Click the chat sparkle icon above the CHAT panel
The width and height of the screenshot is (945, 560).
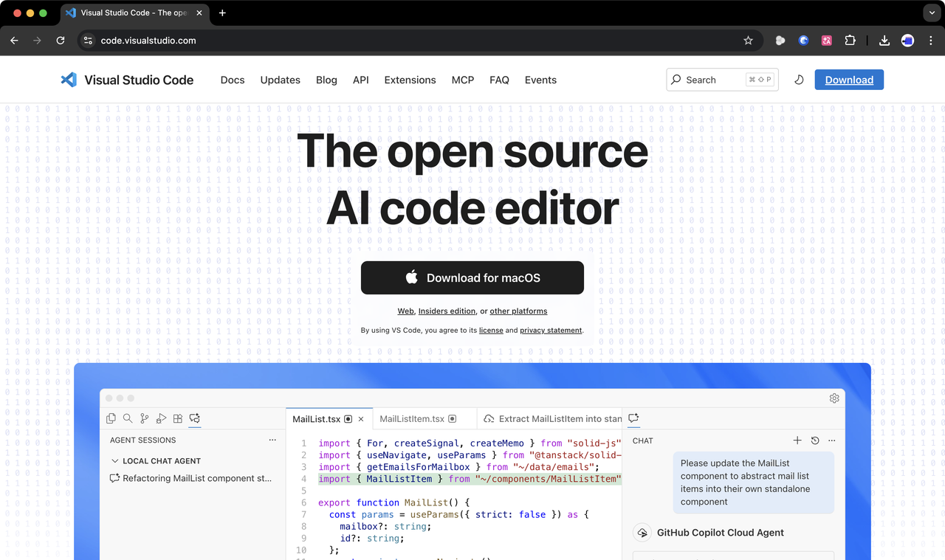coord(633,418)
